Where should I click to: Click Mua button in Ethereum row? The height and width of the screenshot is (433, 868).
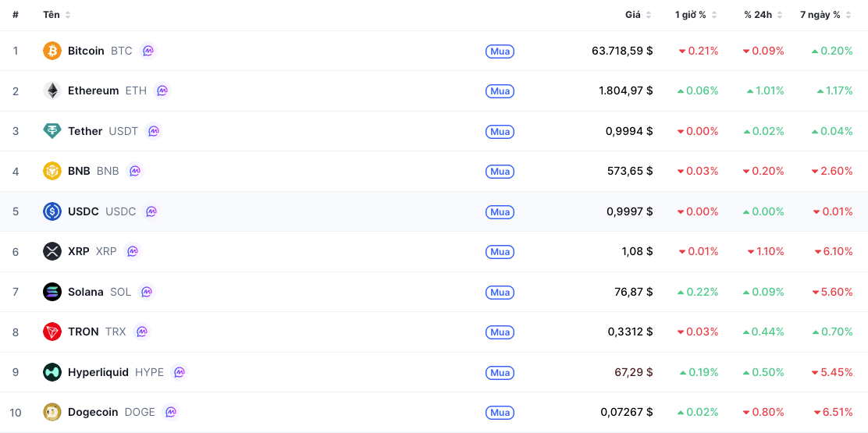click(x=500, y=91)
